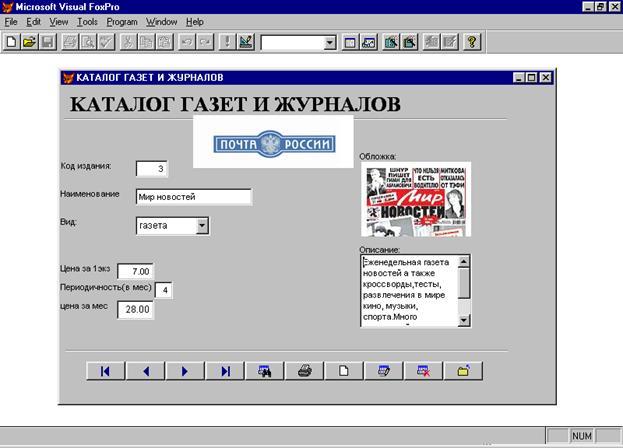
Task: Open the Program menu
Action: (122, 21)
